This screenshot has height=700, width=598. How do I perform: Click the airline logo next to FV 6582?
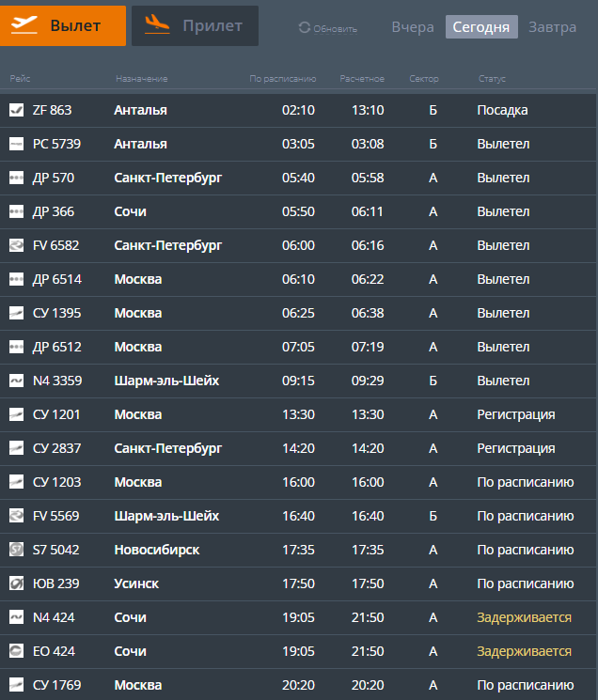pos(16,245)
